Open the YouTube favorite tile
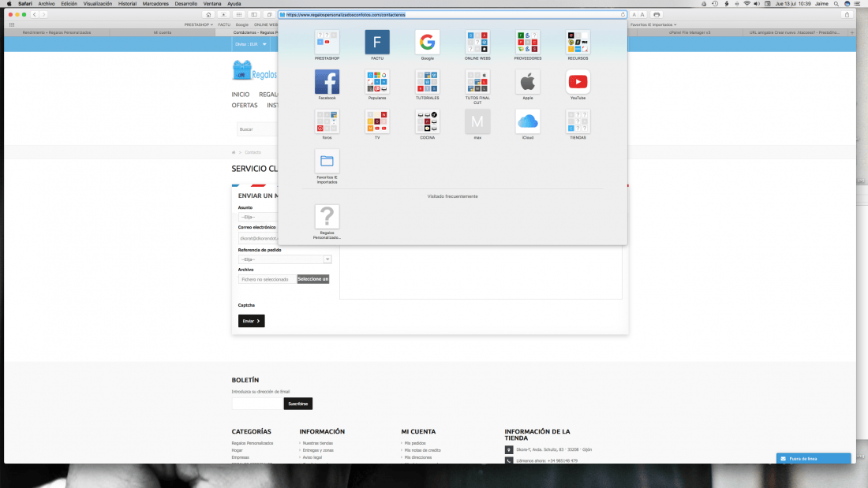This screenshot has width=868, height=488. click(x=578, y=82)
